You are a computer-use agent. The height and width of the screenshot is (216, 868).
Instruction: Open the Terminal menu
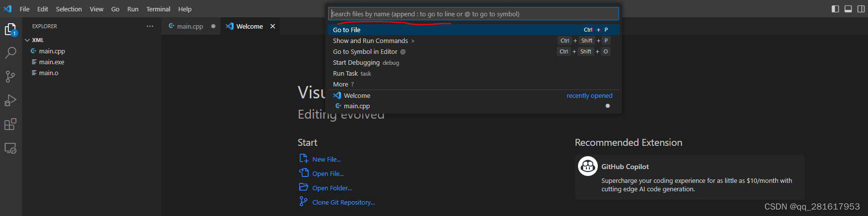[x=158, y=9]
